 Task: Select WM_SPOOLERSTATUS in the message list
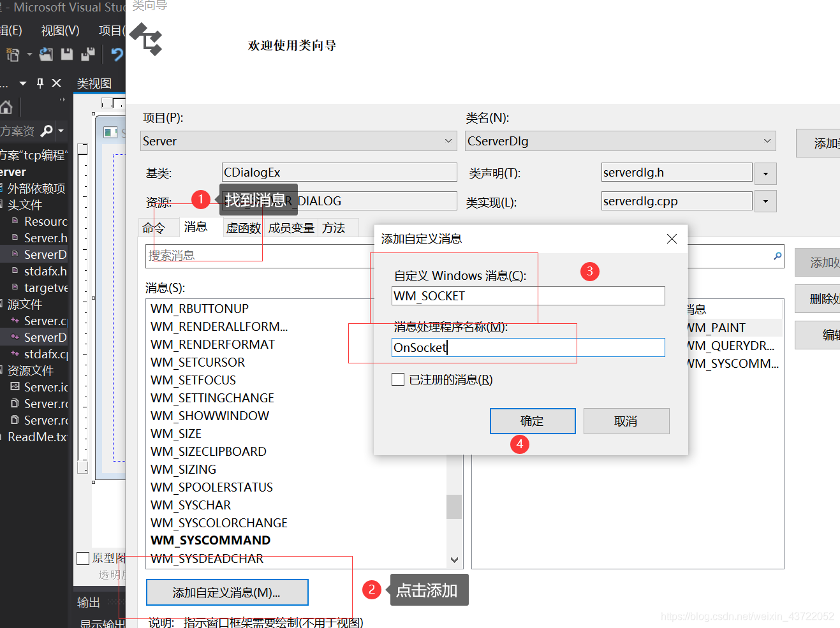click(212, 487)
